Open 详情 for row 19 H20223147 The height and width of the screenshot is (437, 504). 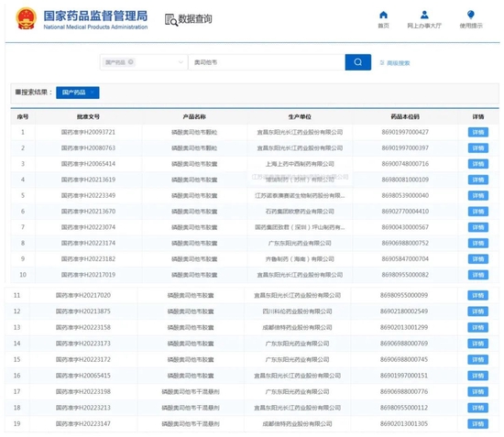[x=477, y=424]
